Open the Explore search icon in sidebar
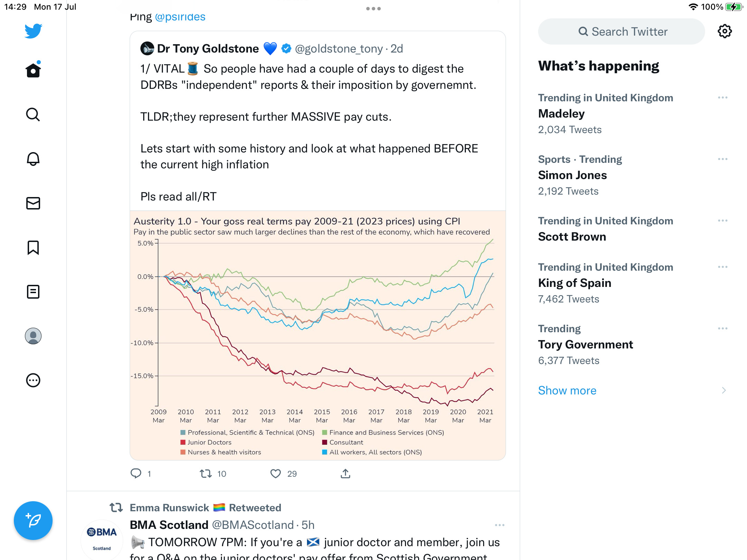Screen dimensions: 747x560 [33, 114]
